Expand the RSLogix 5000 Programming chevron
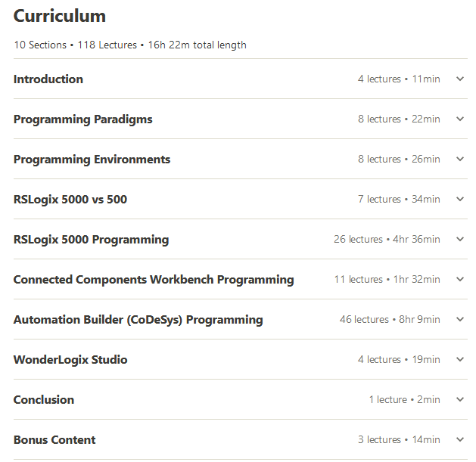Viewport: 476px width, 462px height. tap(460, 239)
